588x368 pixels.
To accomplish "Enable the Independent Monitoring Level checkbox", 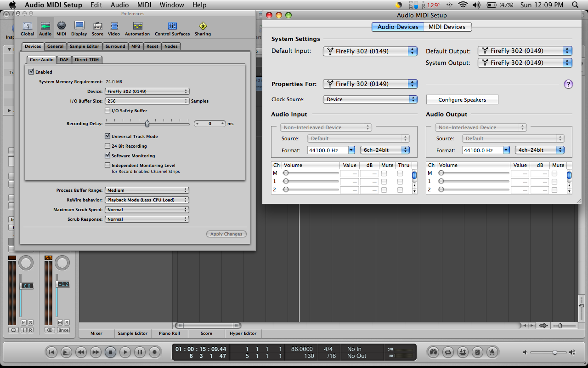I will coord(107,165).
